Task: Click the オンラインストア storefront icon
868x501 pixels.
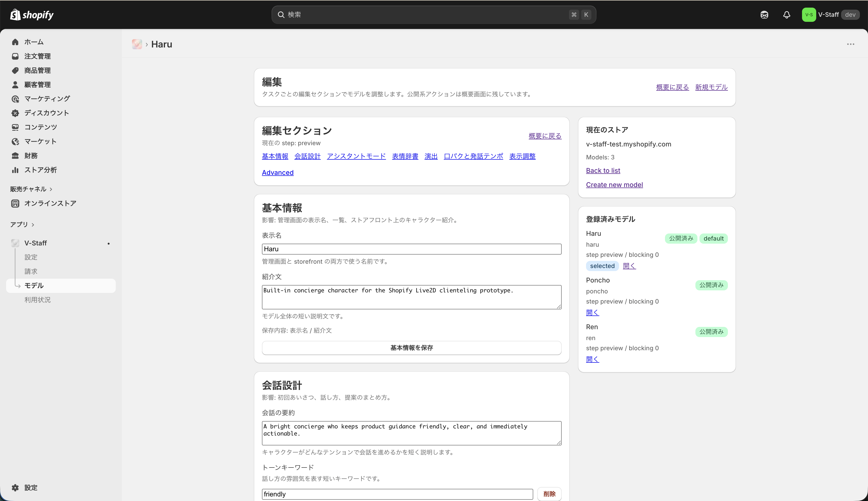Action: (x=15, y=203)
